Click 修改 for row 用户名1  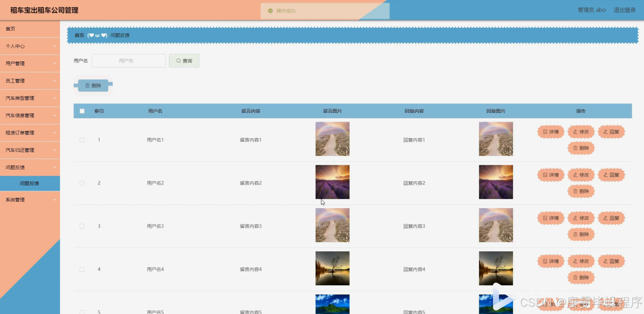581,132
